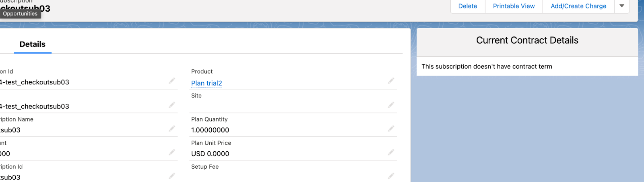Edit the Subscription Id field pencil at bottom
Image resolution: width=644 pixels, height=182 pixels.
coord(172,176)
